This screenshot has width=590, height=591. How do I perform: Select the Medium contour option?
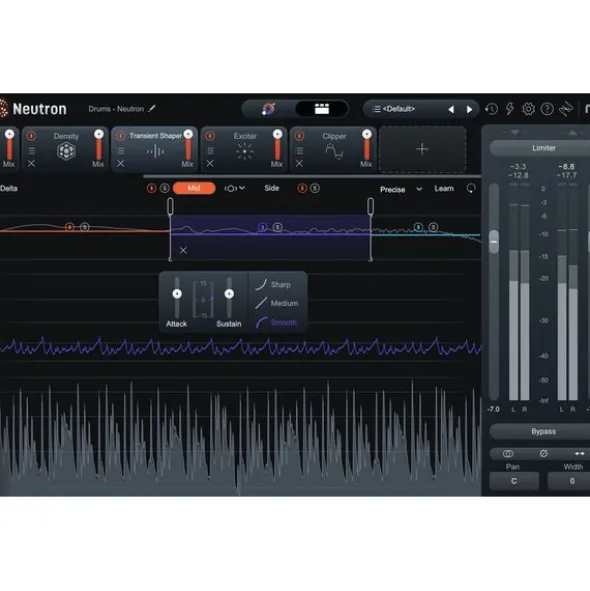277,303
